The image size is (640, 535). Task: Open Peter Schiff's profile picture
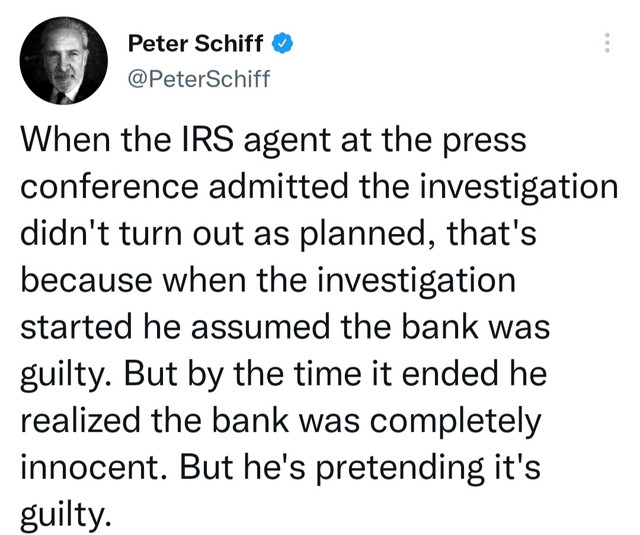click(64, 60)
